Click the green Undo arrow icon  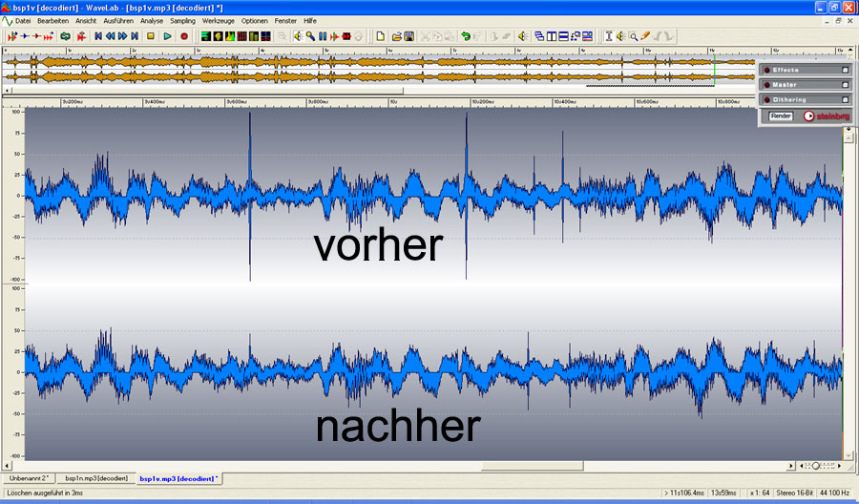pyautogui.click(x=465, y=36)
